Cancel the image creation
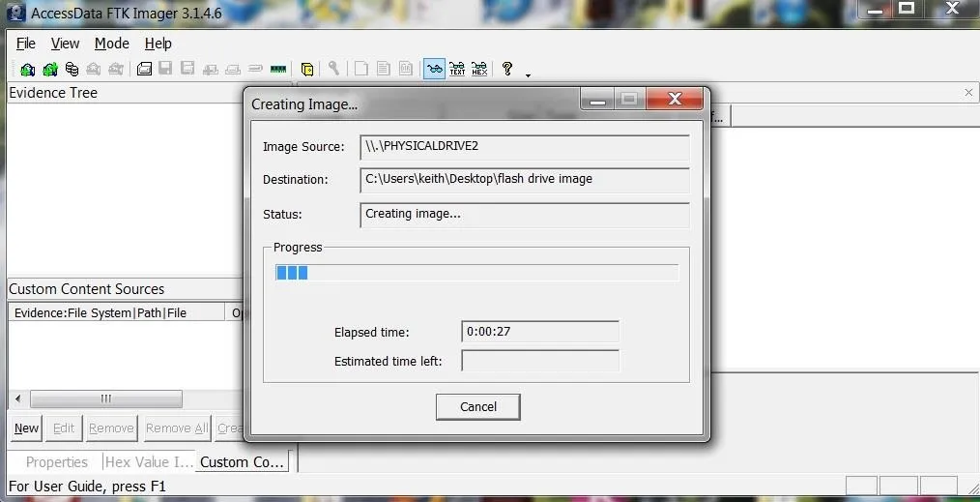This screenshot has width=980, height=502. pyautogui.click(x=478, y=407)
